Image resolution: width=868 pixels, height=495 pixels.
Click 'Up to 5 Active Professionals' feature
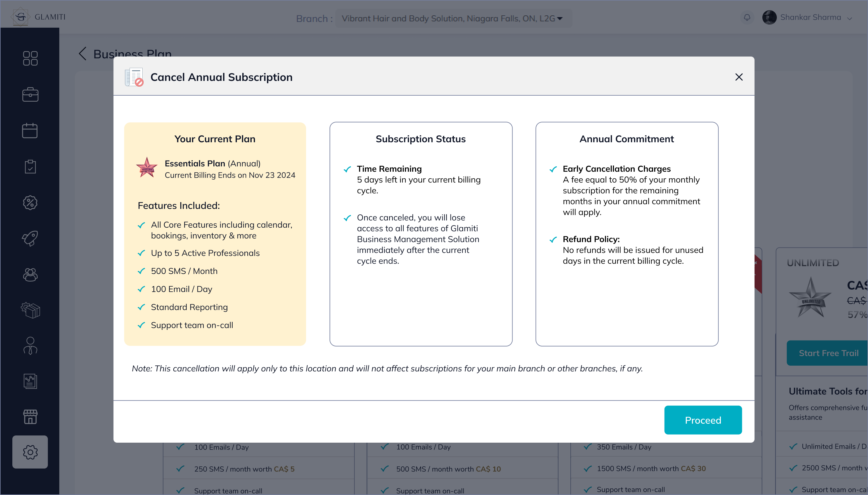[x=205, y=253]
